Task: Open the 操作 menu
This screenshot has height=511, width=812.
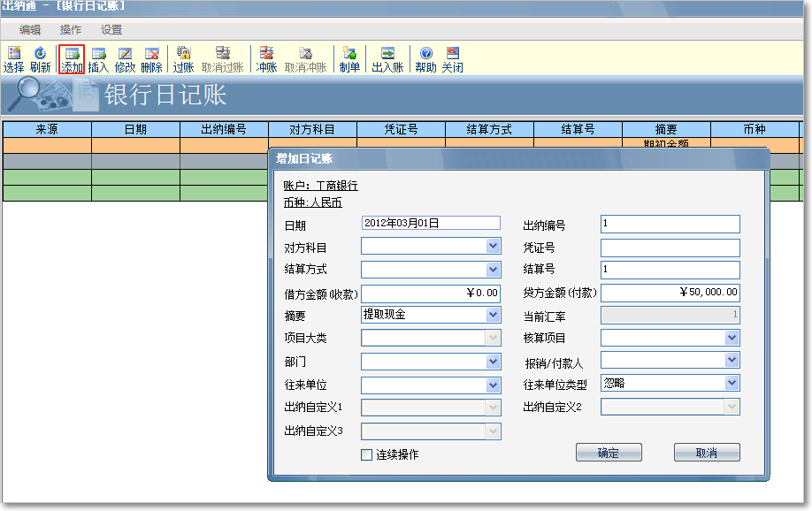Action: pos(69,29)
